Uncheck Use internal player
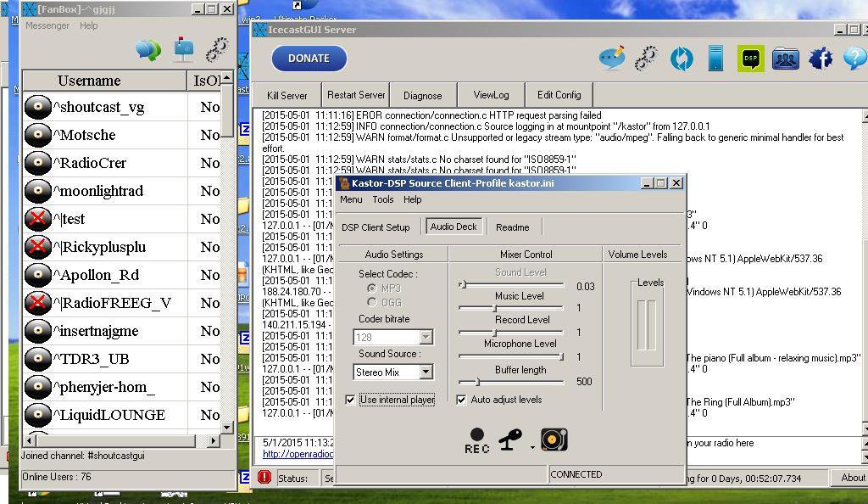 [x=351, y=400]
